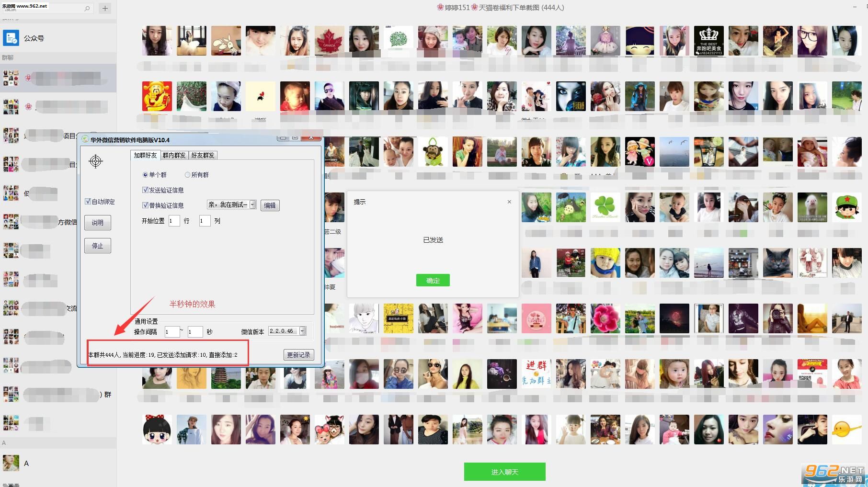The image size is (868, 487).
Task: Click the four-leaf clover member avatar
Action: (605, 207)
